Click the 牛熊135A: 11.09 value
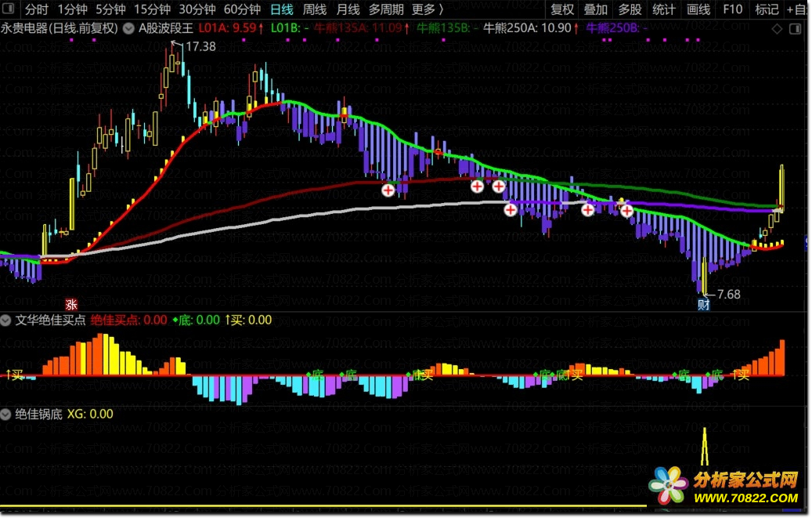The width and height of the screenshot is (812, 518). click(x=362, y=28)
